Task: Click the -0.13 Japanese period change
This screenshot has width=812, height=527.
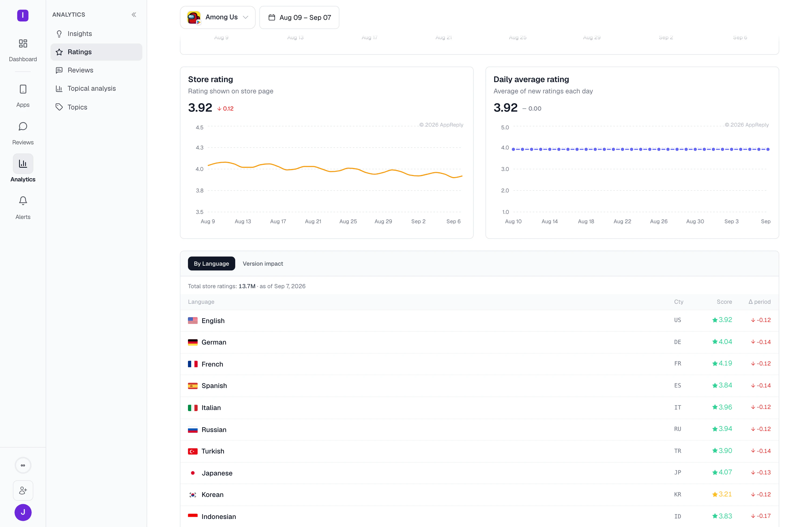Action: click(x=761, y=473)
